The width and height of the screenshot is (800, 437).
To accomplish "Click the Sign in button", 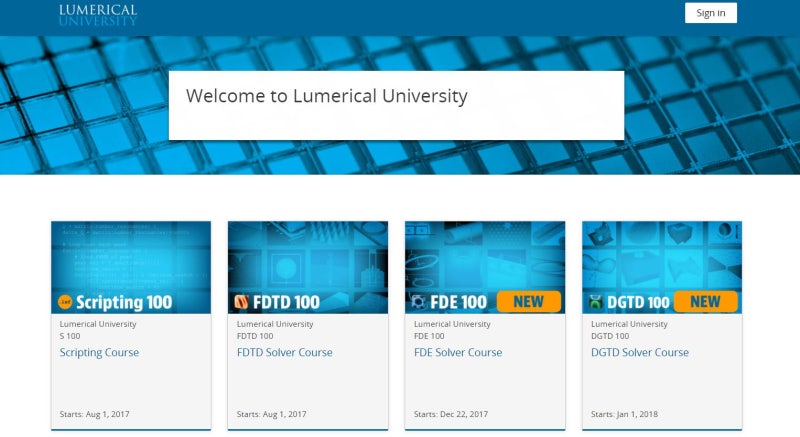I will click(711, 13).
